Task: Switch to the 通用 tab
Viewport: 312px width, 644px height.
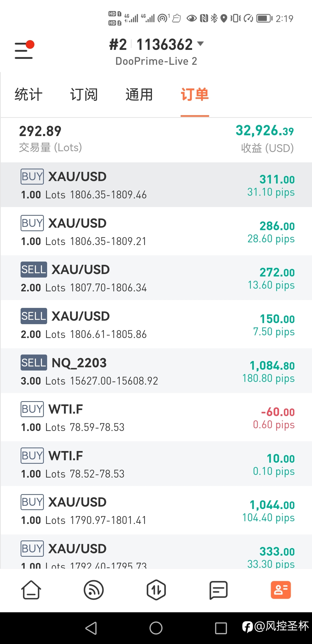Action: 139,95
